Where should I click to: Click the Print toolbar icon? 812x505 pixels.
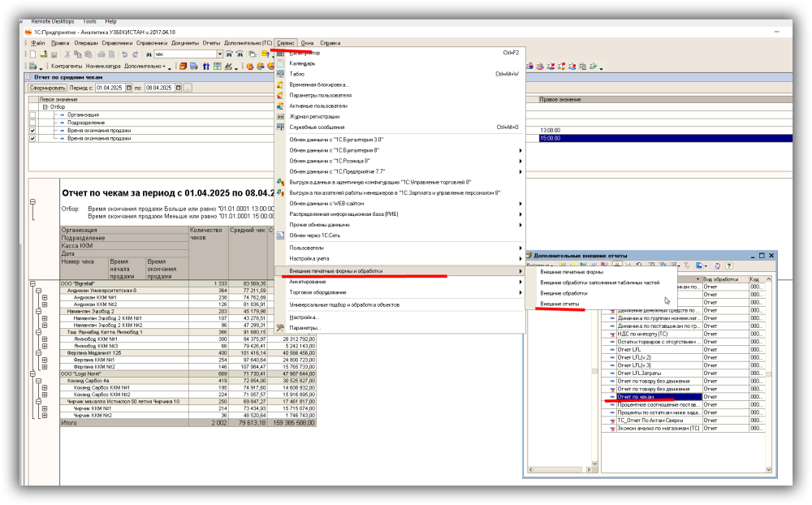tap(101, 54)
